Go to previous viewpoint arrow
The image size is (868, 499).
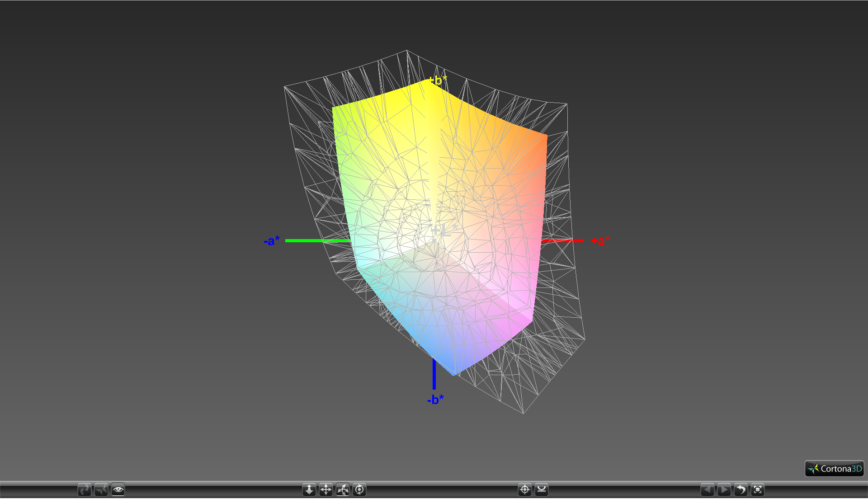point(708,490)
